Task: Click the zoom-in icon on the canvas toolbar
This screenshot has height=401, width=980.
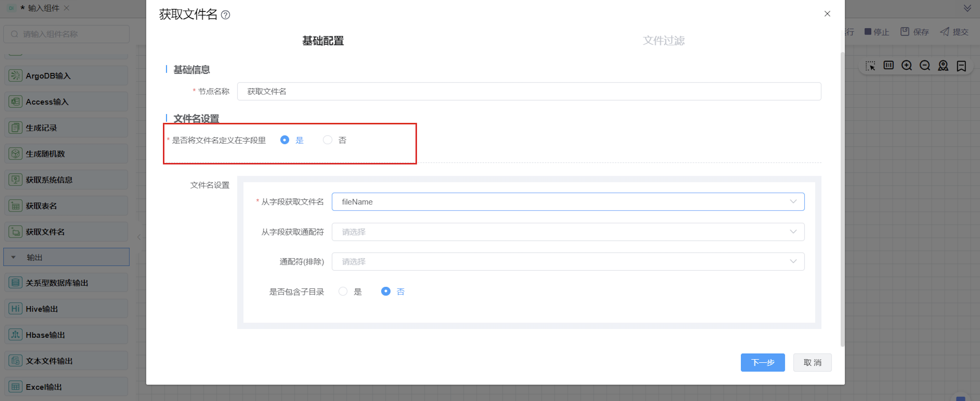Action: click(x=907, y=65)
